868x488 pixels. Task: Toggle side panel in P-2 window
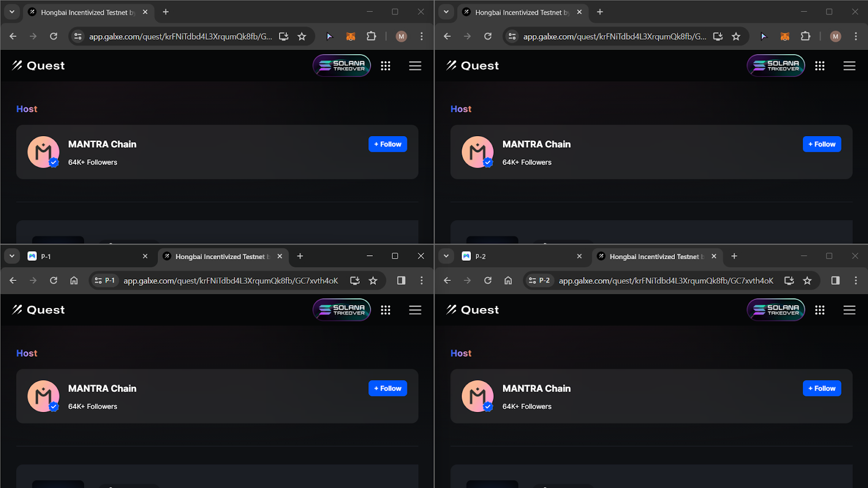coord(835,280)
